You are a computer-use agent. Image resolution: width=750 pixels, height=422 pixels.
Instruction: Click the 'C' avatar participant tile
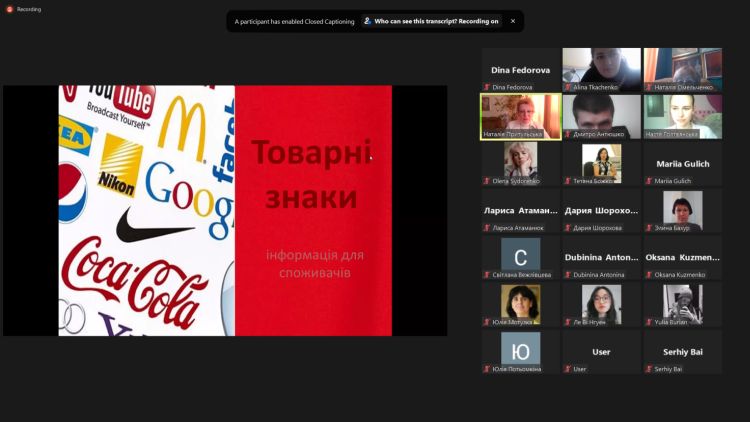pyautogui.click(x=520, y=257)
